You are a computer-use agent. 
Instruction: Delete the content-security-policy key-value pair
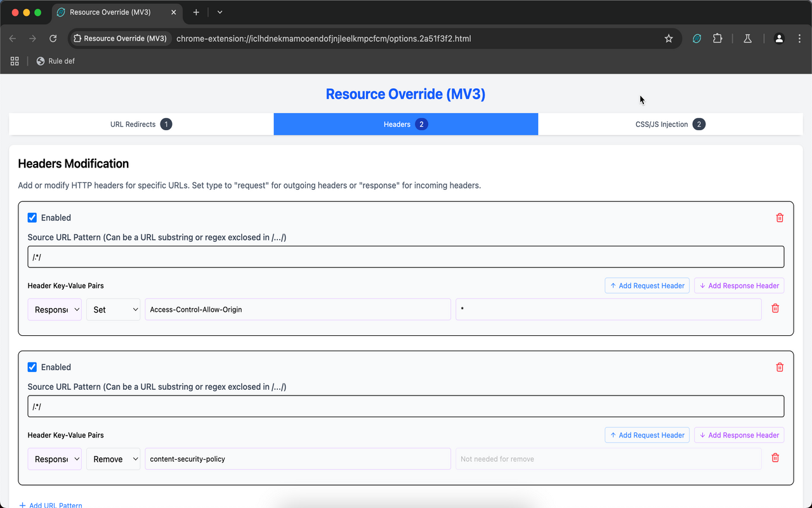tap(775, 458)
